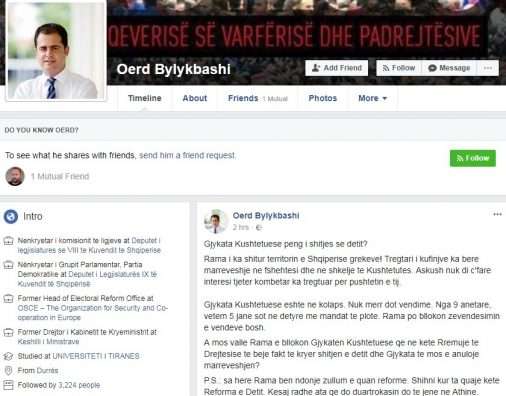The height and width of the screenshot is (396, 506).
Task: Click the send him a friend request link
Action: coord(187,155)
